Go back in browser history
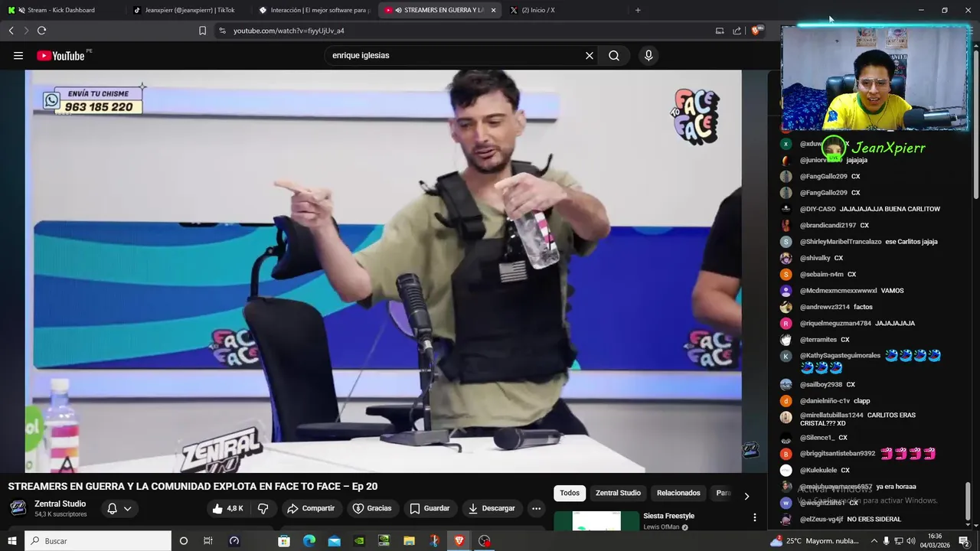 [x=11, y=31]
